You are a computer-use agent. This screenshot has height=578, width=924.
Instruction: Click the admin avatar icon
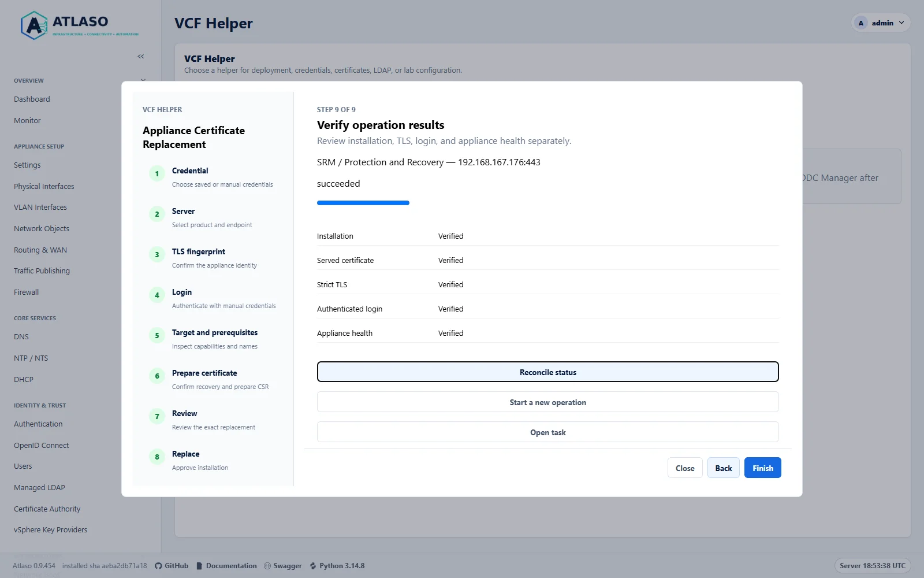[x=861, y=23]
